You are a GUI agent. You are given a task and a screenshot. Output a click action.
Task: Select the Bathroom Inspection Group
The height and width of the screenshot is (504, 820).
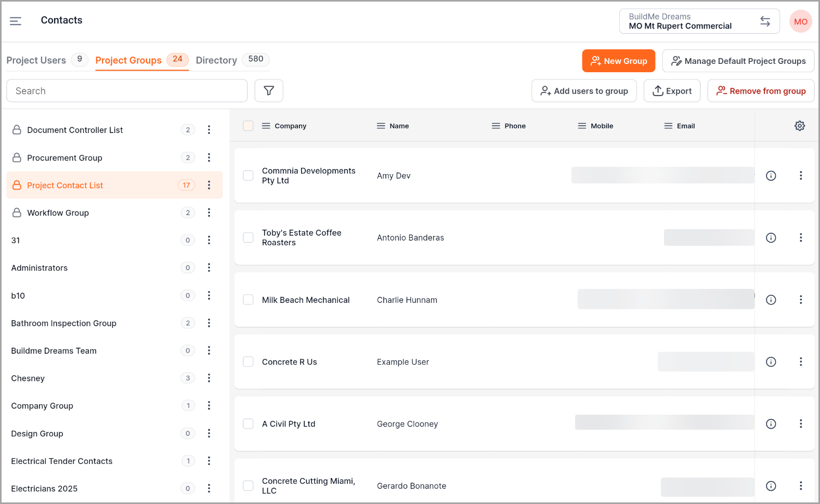[x=64, y=323]
